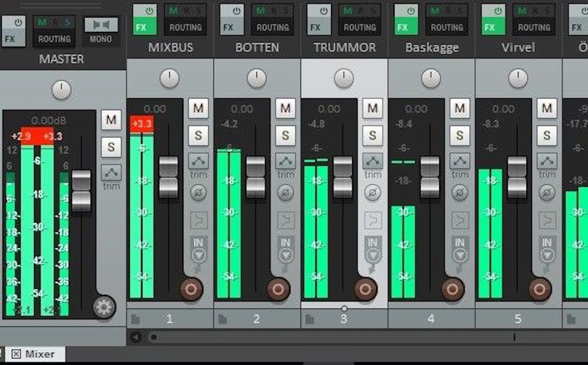Click the pan knob on MIXBUS
Image resolution: width=588 pixels, height=365 pixels.
coord(169,78)
